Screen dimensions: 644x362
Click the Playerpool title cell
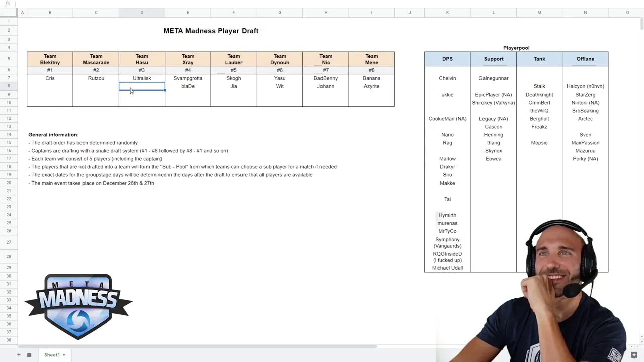pos(516,48)
